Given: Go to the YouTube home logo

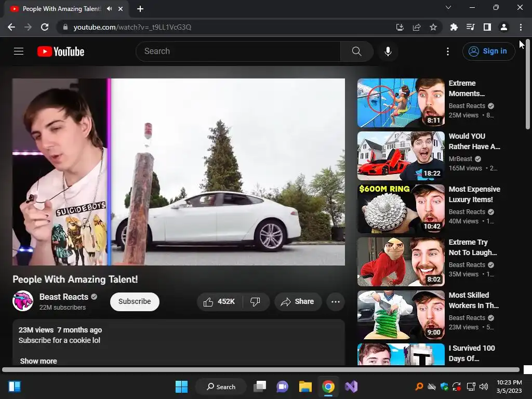Looking at the screenshot, I should point(61,51).
